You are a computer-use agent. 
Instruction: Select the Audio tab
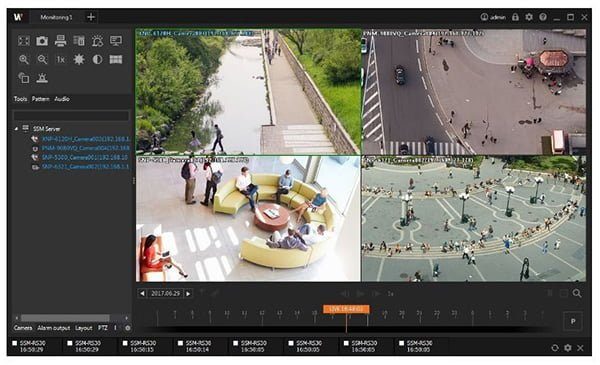[62, 99]
